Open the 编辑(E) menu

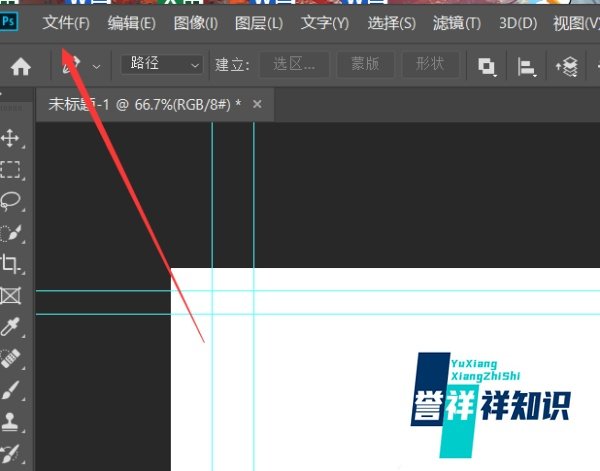131,23
